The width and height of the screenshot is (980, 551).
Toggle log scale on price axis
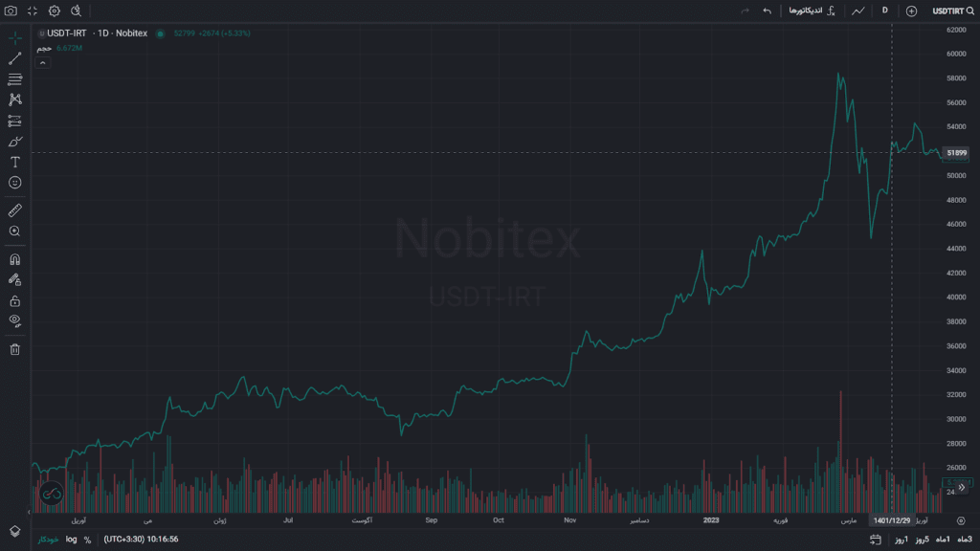(72, 540)
